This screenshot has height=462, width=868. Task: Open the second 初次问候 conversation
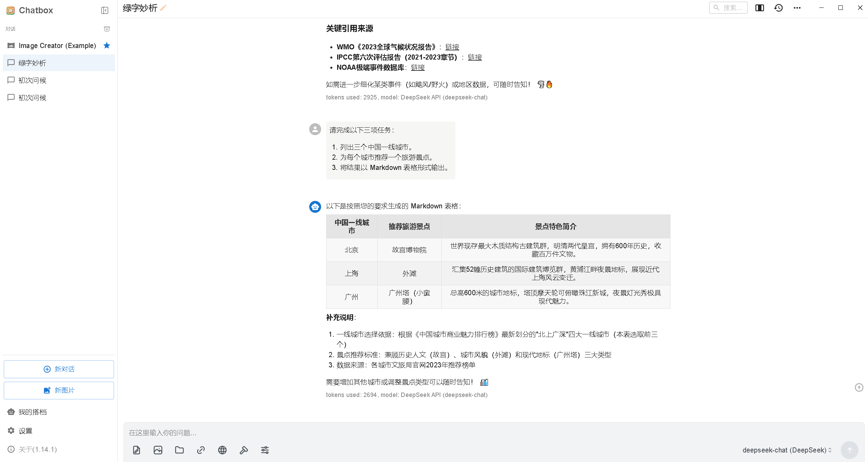point(59,98)
